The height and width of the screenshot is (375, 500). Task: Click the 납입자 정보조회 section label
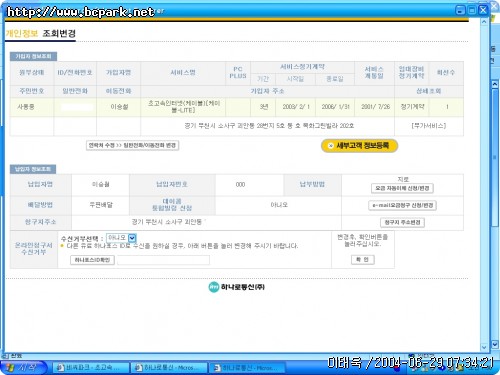click(x=33, y=169)
